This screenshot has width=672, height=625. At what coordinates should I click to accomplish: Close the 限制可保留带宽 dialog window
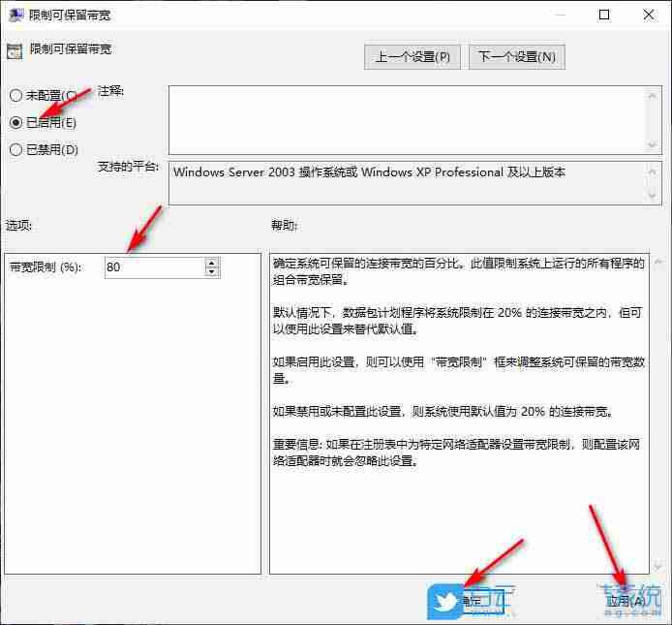649,15
